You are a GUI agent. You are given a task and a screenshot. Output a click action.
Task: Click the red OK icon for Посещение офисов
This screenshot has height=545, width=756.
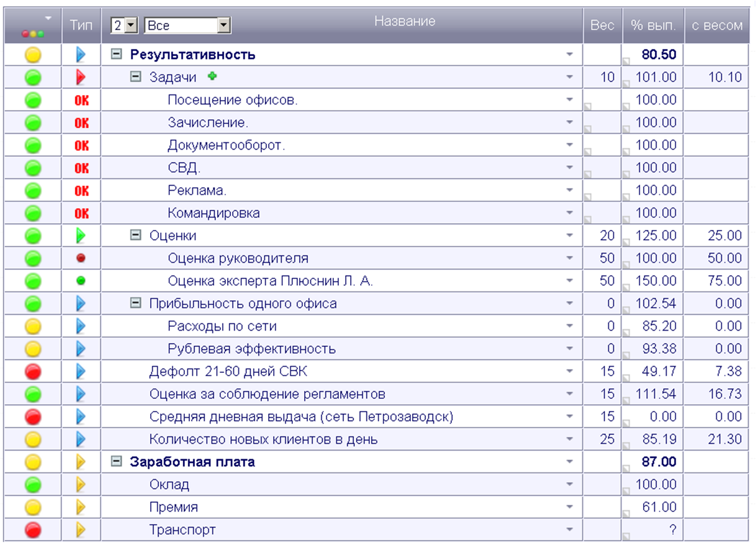(82, 100)
